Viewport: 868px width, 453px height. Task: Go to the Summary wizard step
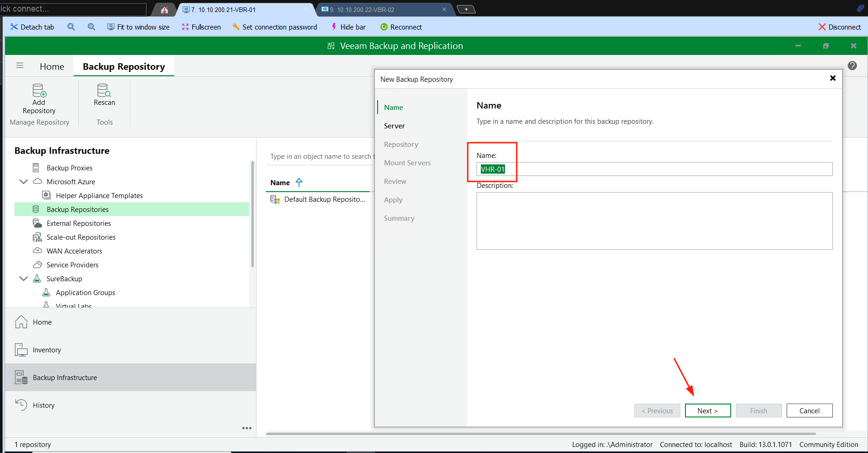tap(399, 218)
